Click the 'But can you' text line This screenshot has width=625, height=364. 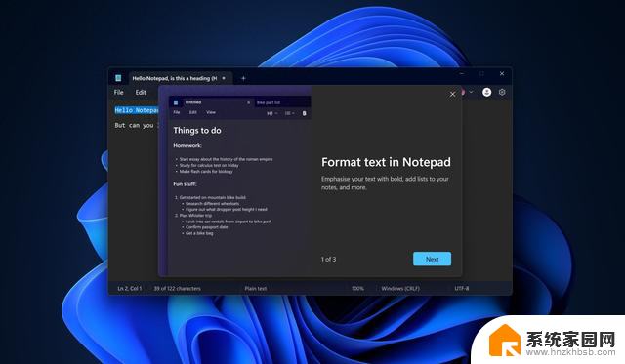pos(137,126)
